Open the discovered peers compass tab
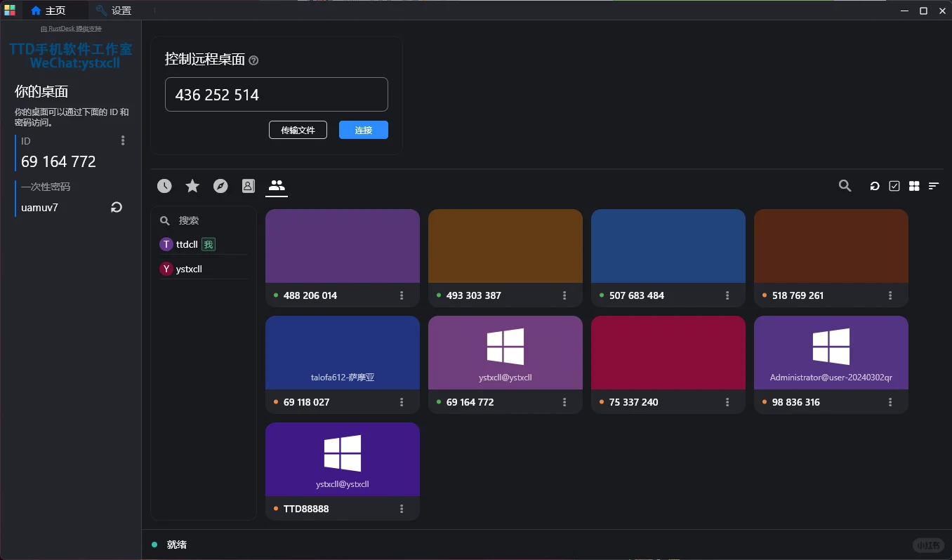Image resolution: width=952 pixels, height=560 pixels. [x=220, y=186]
